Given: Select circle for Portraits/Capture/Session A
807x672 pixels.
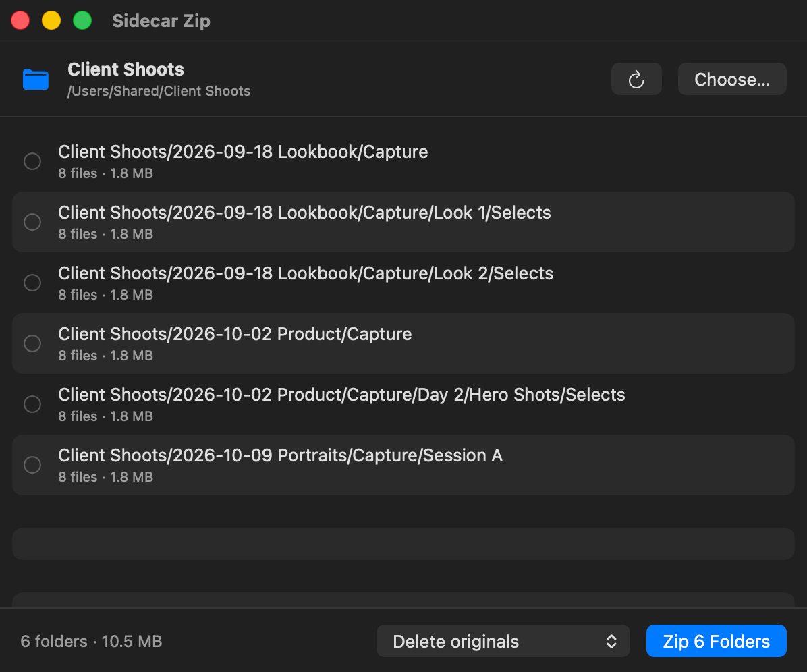Looking at the screenshot, I should pyautogui.click(x=32, y=465).
